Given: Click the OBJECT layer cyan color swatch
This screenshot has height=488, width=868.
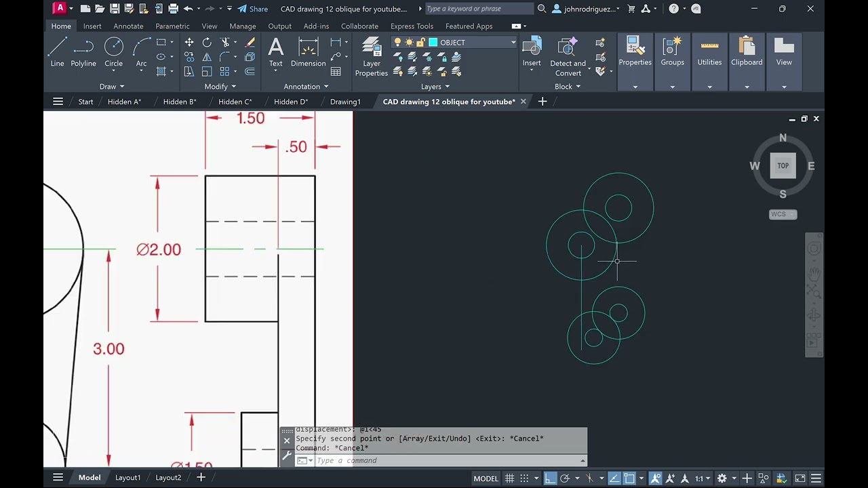Looking at the screenshot, I should click(433, 42).
